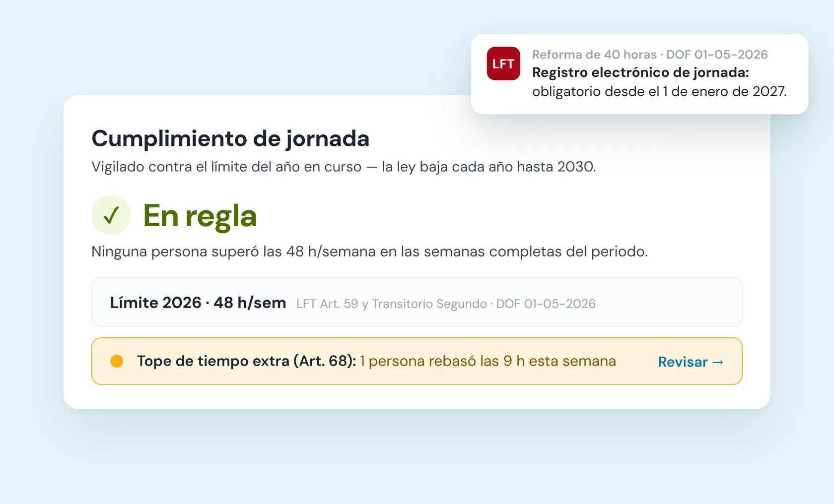The image size is (834, 504).
Task: Click the orange warning dot
Action: click(x=117, y=361)
